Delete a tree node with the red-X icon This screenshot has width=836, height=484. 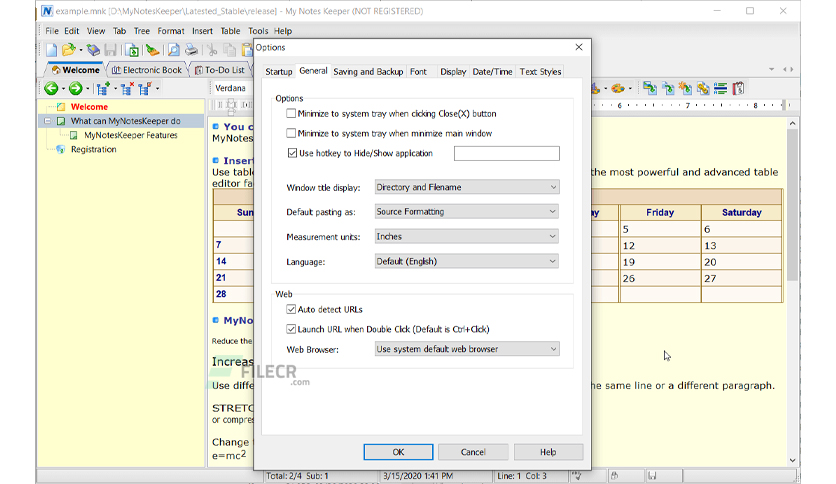pos(127,88)
